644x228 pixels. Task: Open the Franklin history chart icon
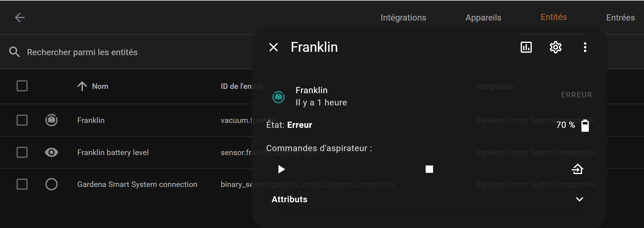pyautogui.click(x=526, y=47)
